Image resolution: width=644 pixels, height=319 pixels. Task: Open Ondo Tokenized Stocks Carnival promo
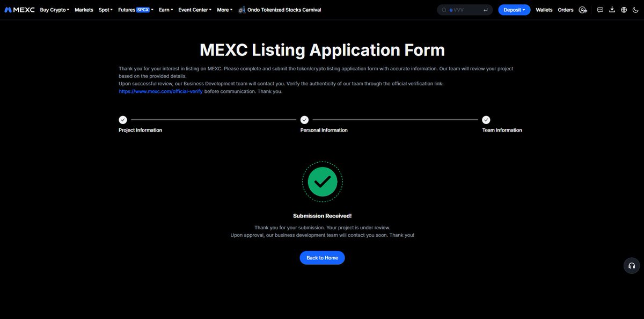280,10
